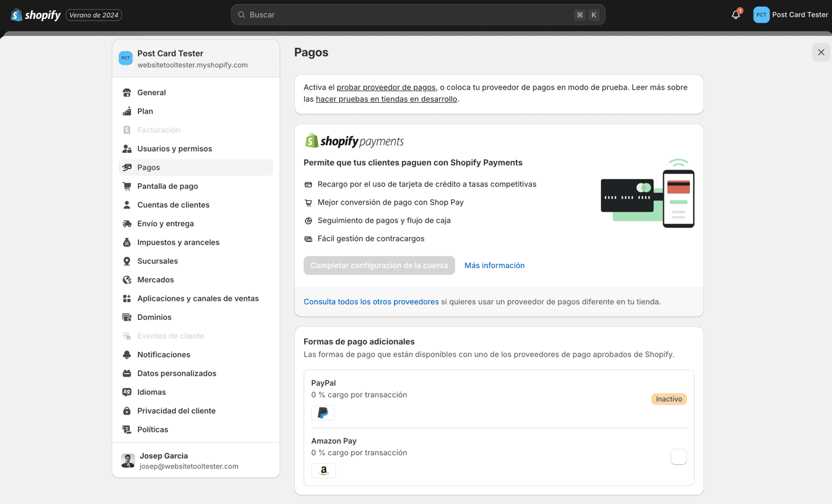Go to Privacidad del cliente

coord(196,411)
